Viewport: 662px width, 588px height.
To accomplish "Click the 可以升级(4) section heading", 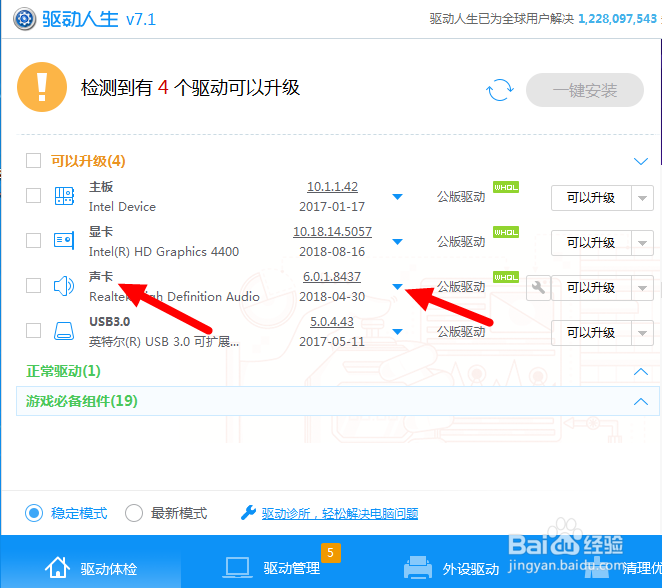I will click(x=88, y=161).
